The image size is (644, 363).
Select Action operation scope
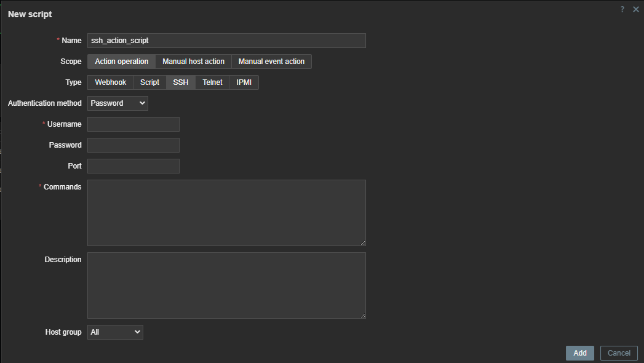coord(121,62)
